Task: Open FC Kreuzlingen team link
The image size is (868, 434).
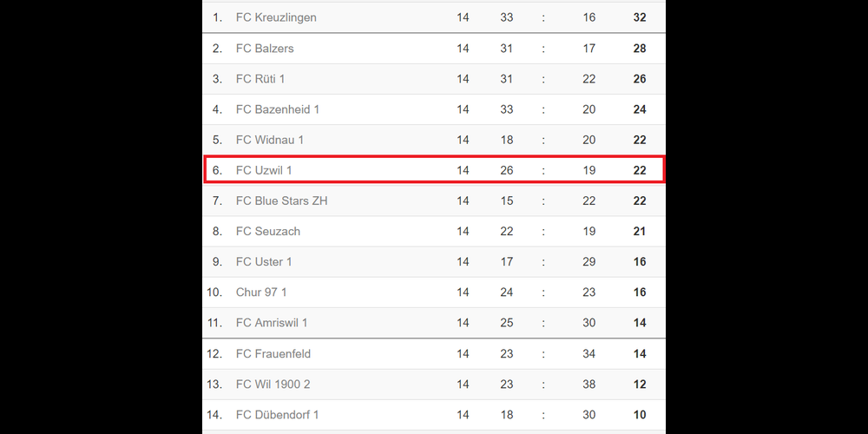Action: 276,17
